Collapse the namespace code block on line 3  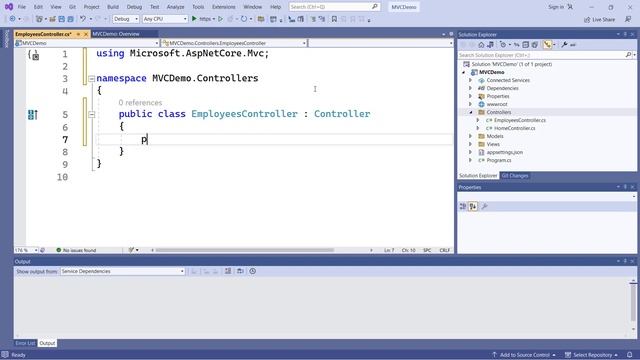(x=91, y=78)
